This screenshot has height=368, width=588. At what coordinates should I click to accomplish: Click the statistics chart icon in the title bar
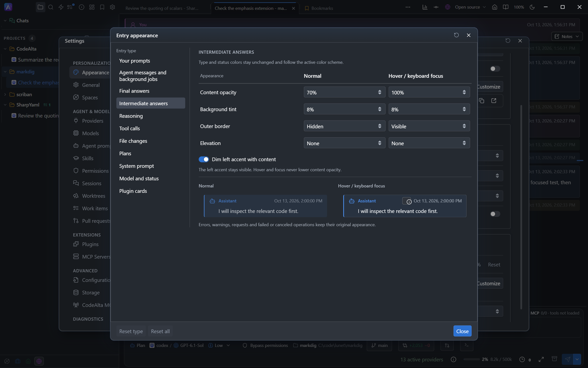coord(425,7)
